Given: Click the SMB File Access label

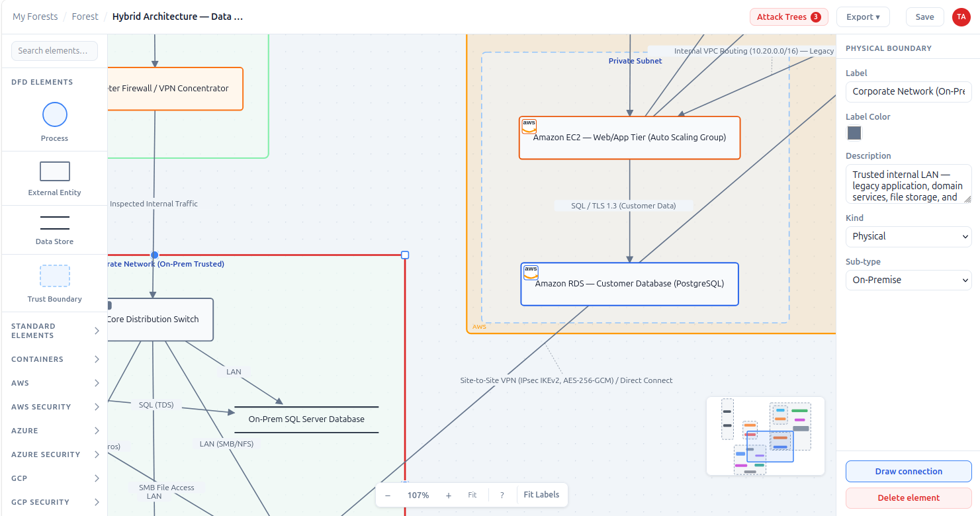Looking at the screenshot, I should 167,488.
